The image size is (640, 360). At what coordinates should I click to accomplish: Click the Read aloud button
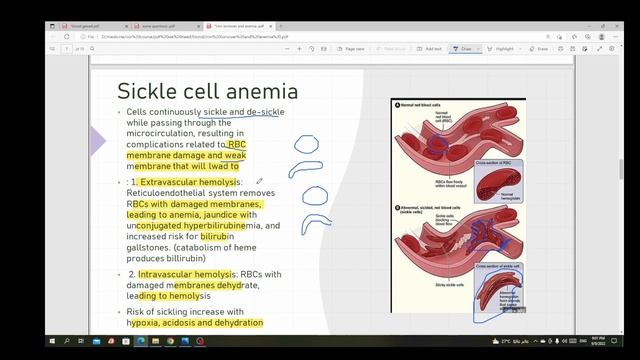(391, 49)
